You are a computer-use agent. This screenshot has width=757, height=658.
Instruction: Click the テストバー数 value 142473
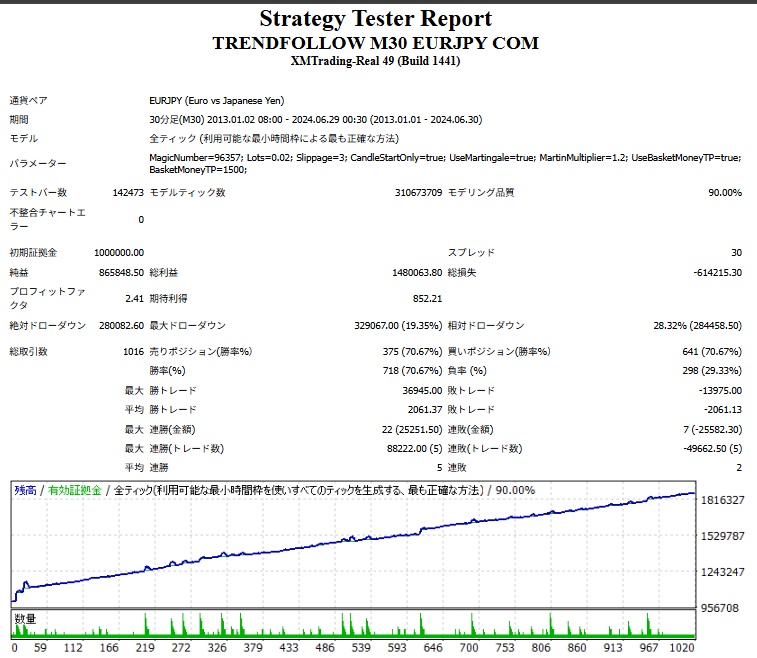pos(128,193)
